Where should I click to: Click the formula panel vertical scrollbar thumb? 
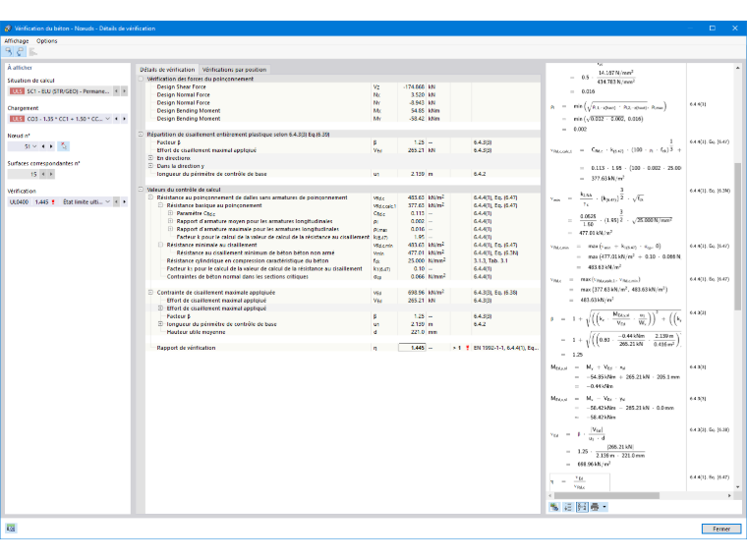click(x=738, y=237)
